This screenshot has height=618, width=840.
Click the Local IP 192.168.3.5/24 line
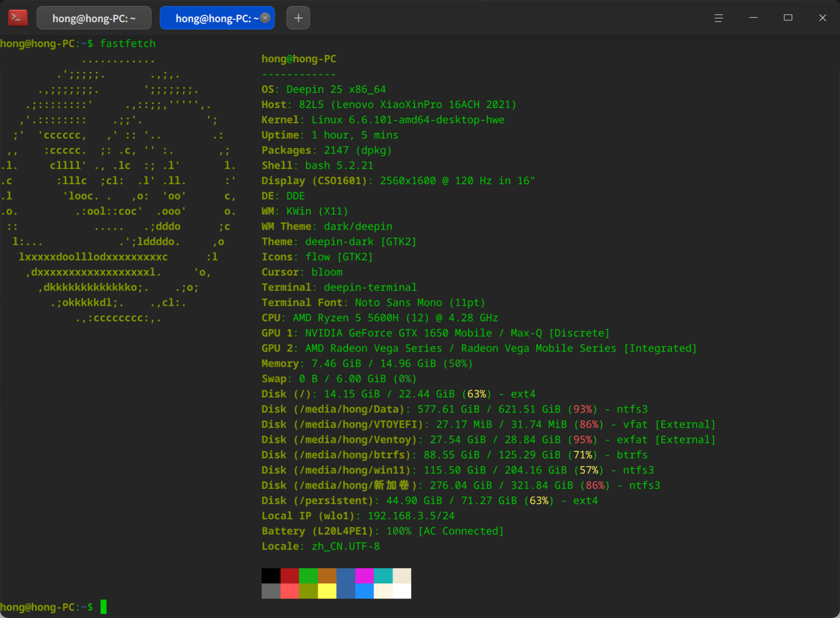tap(358, 516)
